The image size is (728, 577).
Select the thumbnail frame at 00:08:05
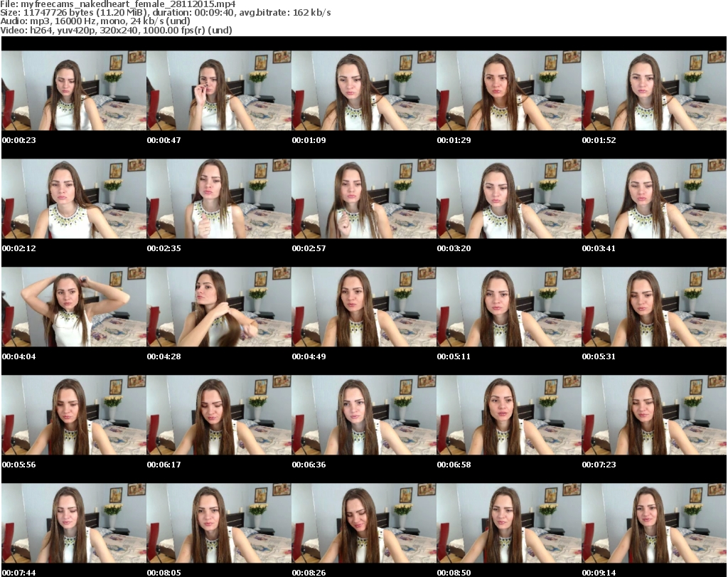(219, 524)
